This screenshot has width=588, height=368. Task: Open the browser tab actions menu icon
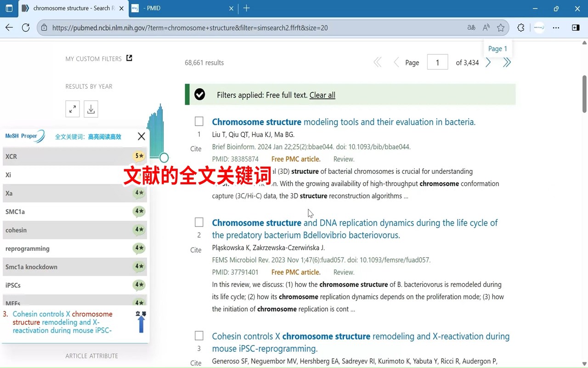(9, 8)
